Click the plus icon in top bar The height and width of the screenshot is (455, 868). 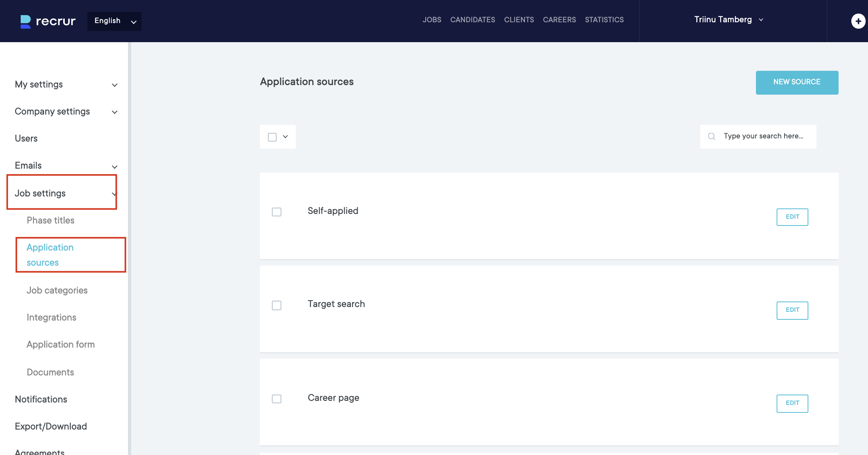coord(858,21)
